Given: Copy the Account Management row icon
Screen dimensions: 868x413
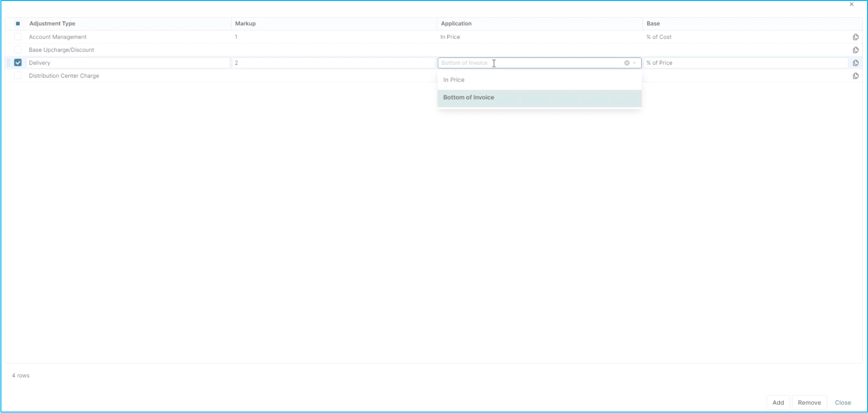Looking at the screenshot, I should [x=856, y=37].
